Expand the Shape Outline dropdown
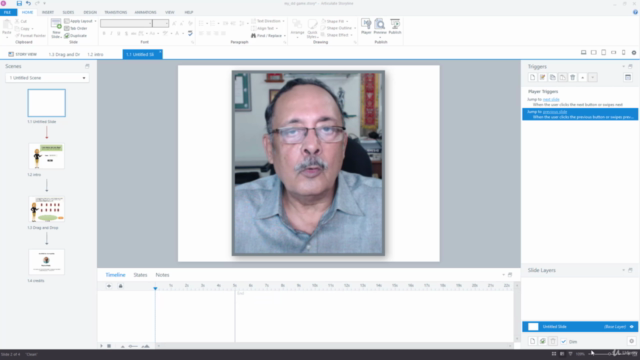 [354, 28]
